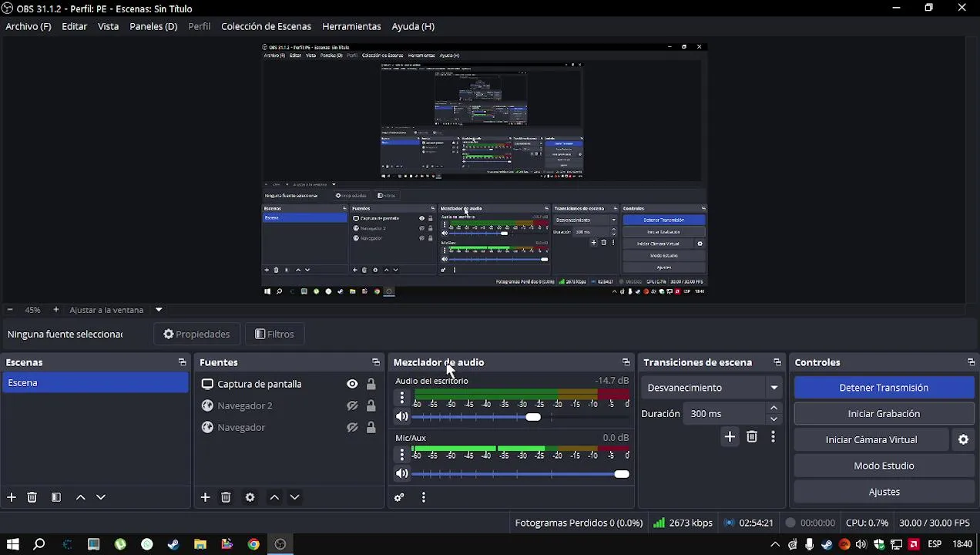980x555 pixels.
Task: Mute the Mic/Aux channel
Action: (401, 474)
